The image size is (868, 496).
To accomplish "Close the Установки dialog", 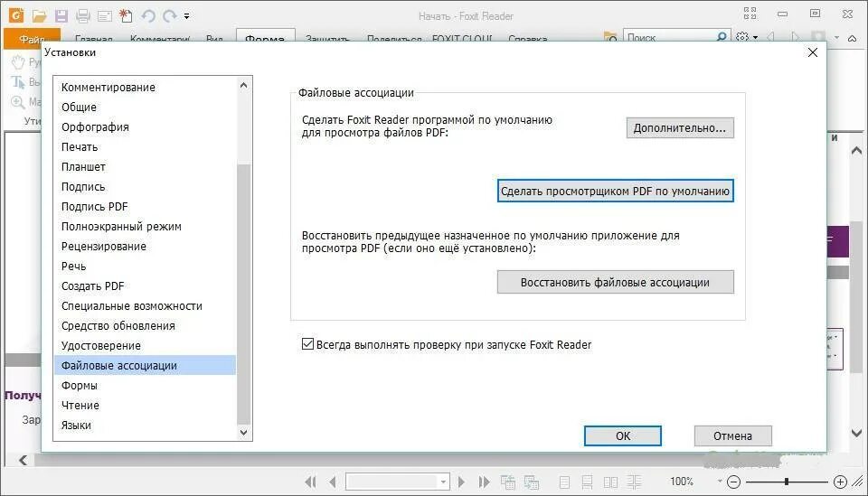I will (x=813, y=52).
